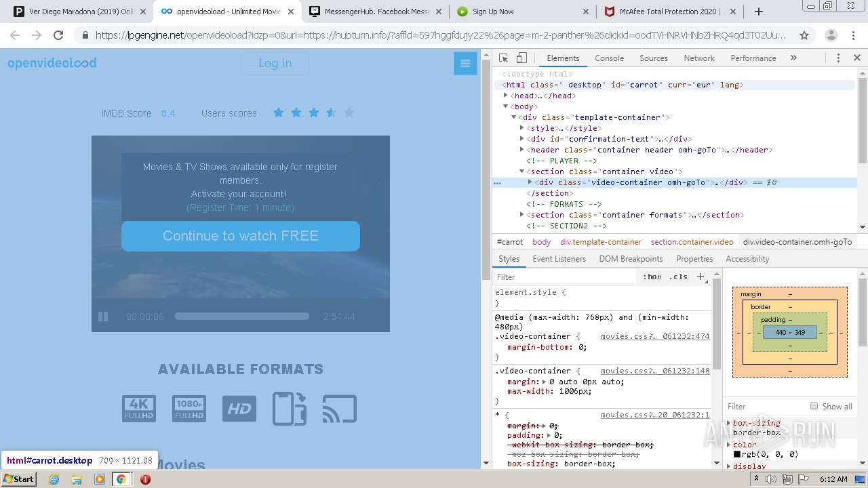The height and width of the screenshot is (488, 868).
Task: Click the volume icon in system tray
Action: 771,479
